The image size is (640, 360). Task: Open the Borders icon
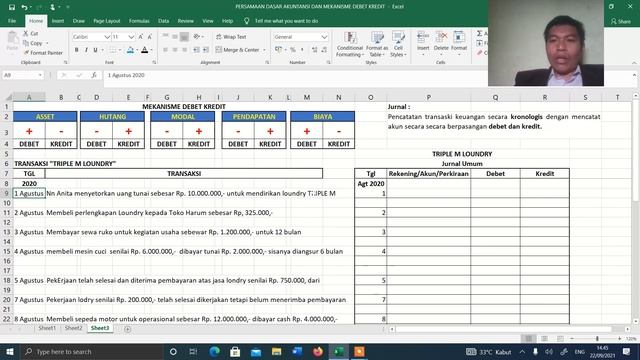[x=112, y=50]
